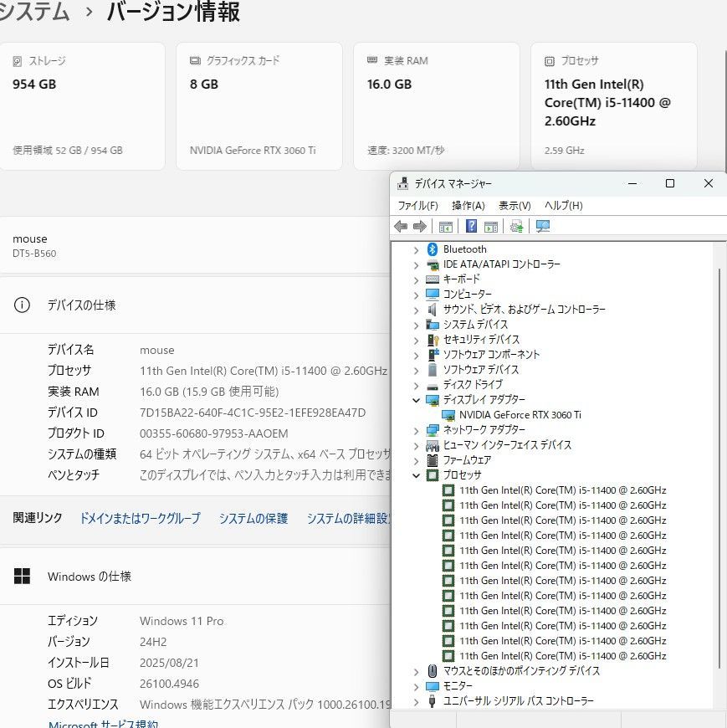This screenshot has width=727, height=728.
Task: Open the グラフィックス カード 8 GB card
Action: click(259, 106)
